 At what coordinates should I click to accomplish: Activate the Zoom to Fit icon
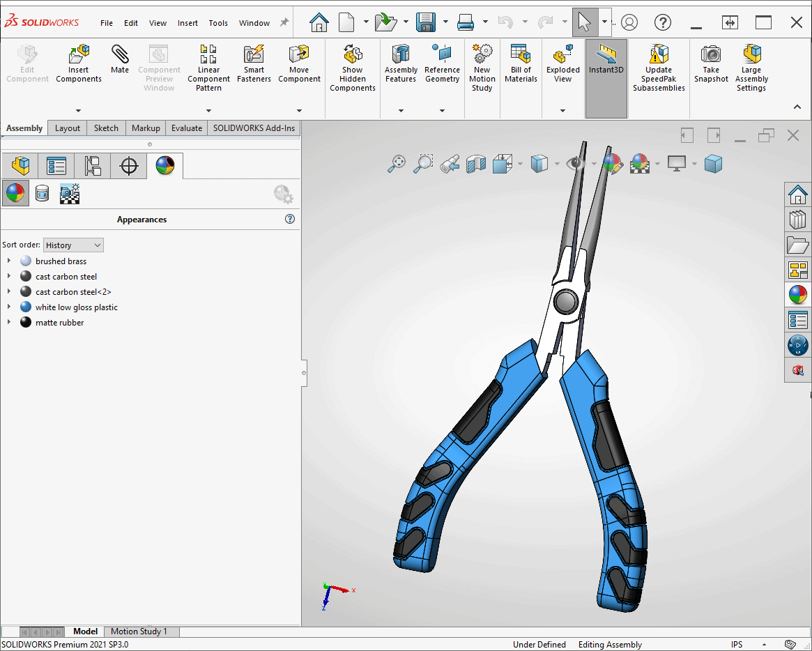(x=396, y=164)
